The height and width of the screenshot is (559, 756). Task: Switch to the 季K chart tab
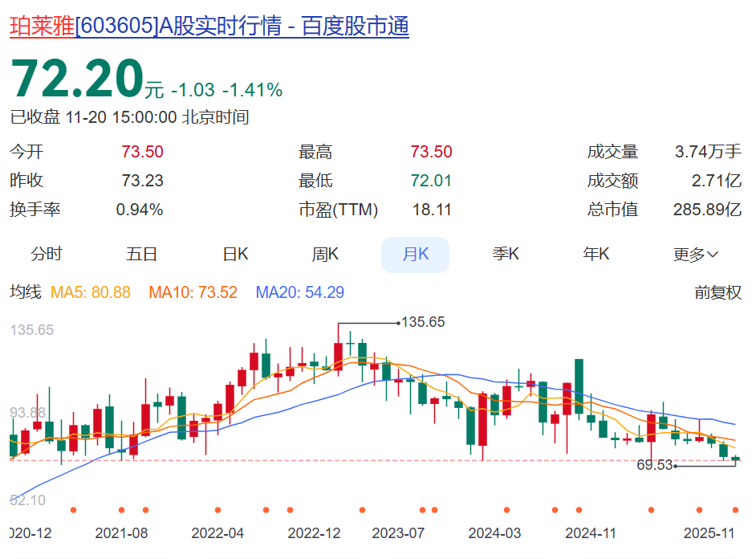[506, 255]
